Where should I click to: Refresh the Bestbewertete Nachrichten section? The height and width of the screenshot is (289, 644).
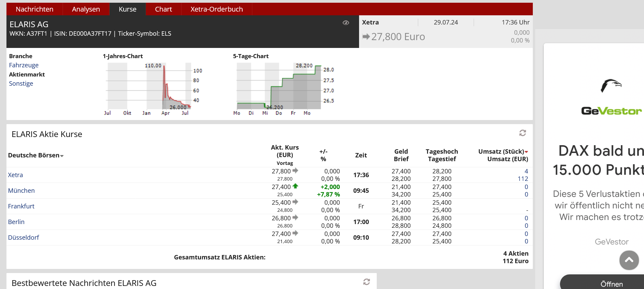click(367, 282)
